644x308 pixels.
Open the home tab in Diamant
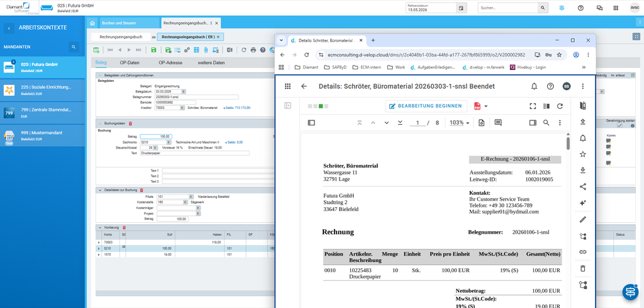point(92,23)
